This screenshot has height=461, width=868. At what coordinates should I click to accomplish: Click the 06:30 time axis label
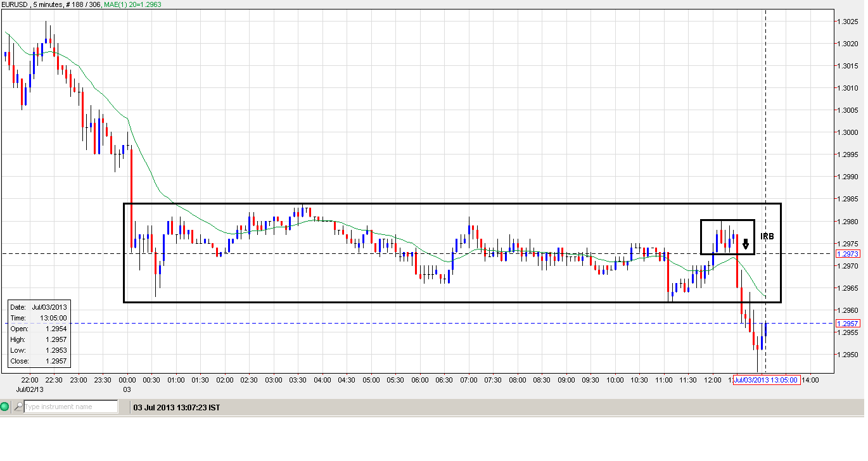click(444, 380)
